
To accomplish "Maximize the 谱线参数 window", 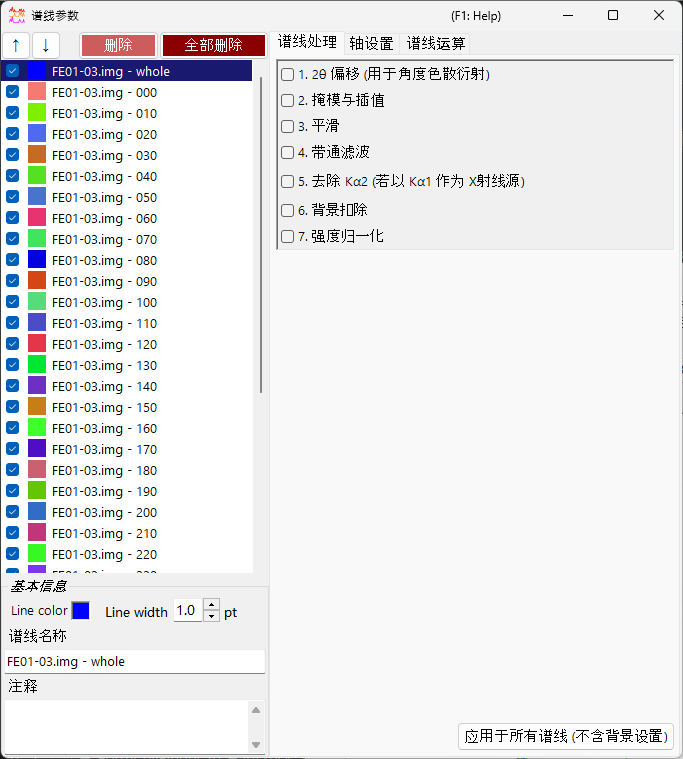I will [613, 15].
